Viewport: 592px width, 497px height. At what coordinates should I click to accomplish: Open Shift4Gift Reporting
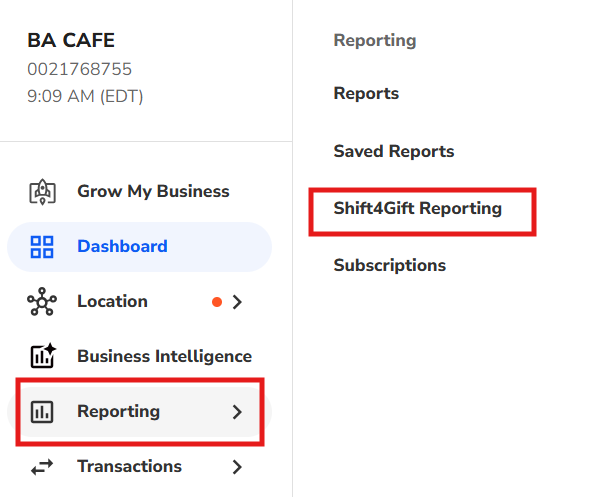418,208
